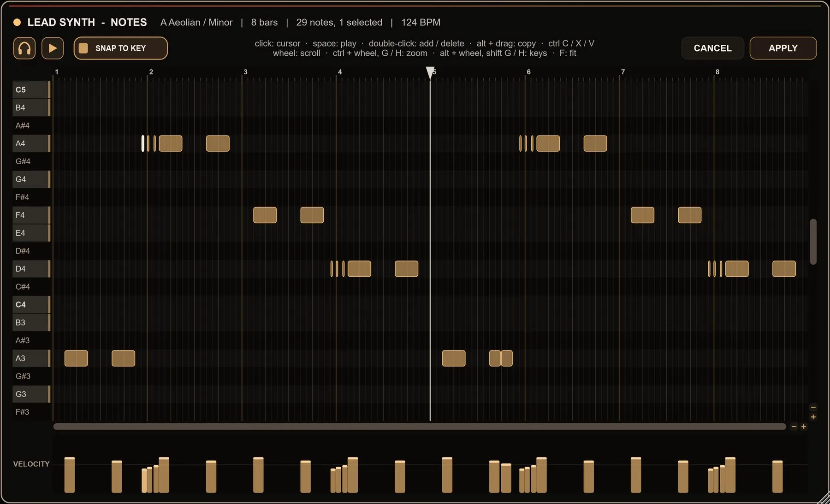Zoom in horizontally with the plus button
The image size is (830, 504).
tap(804, 427)
